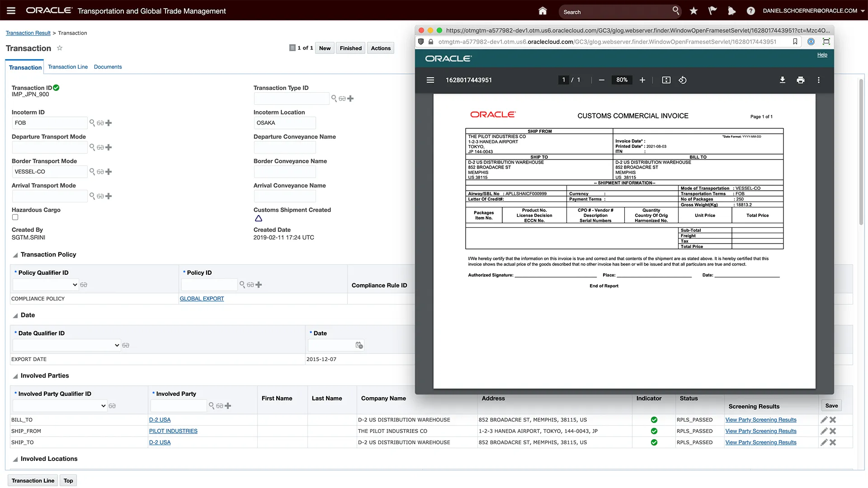
Task: Switch to the Transaction Line tab
Action: tap(68, 67)
